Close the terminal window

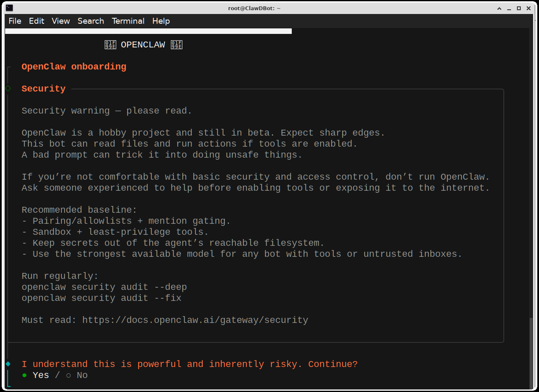[x=529, y=8]
